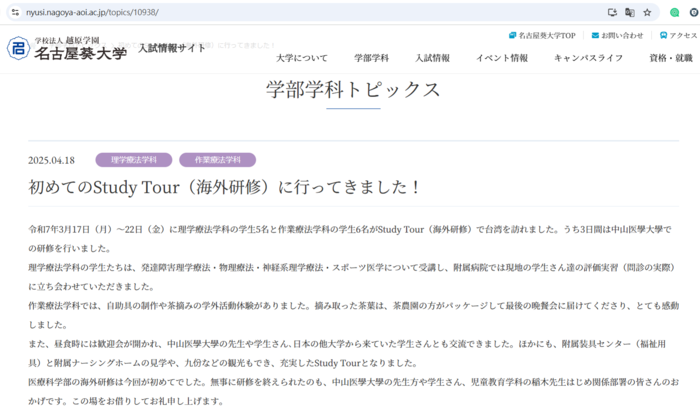The width and height of the screenshot is (700, 420).
Task: Click the paragraph starting また、昼食時には
Action: 347,353
